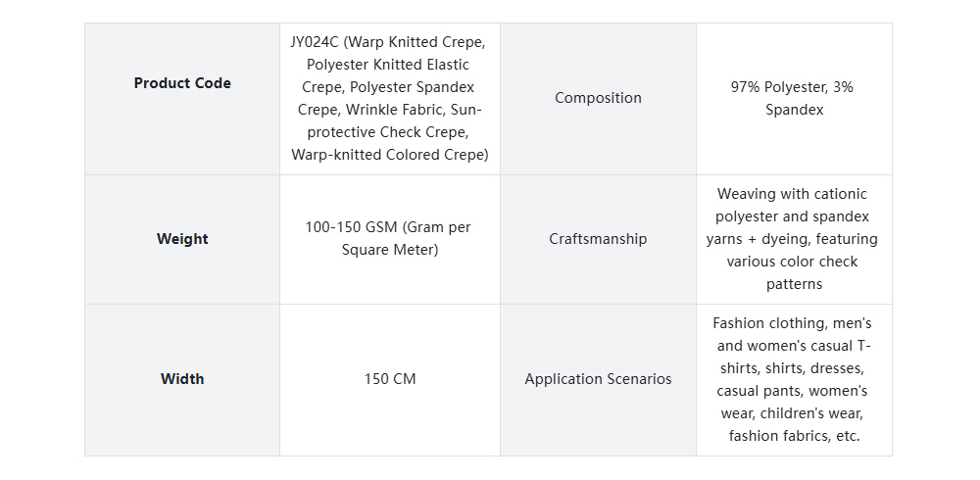The image size is (980, 480).
Task: Click the words Wrinkle Fabric
Action: click(x=396, y=110)
